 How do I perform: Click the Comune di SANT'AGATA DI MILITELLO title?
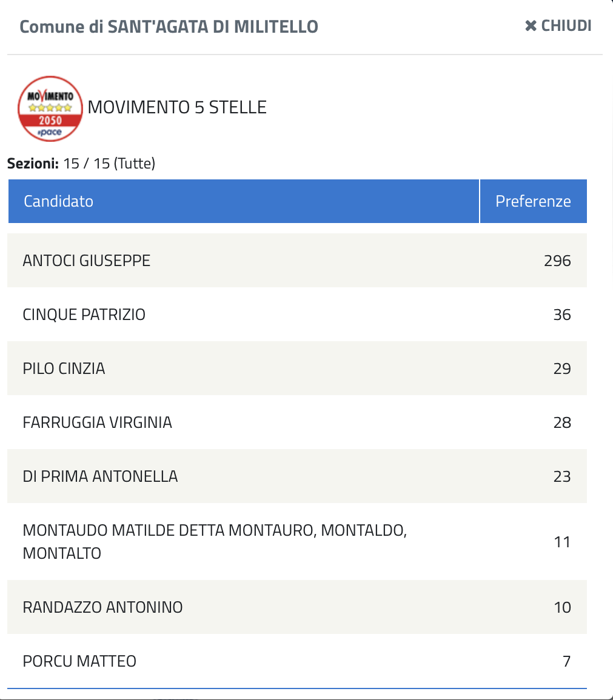click(x=169, y=27)
